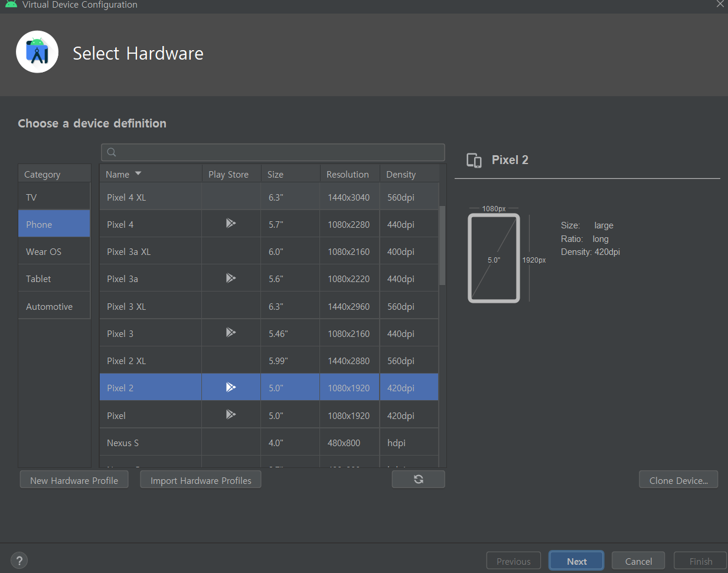Select the TV category

click(54, 197)
